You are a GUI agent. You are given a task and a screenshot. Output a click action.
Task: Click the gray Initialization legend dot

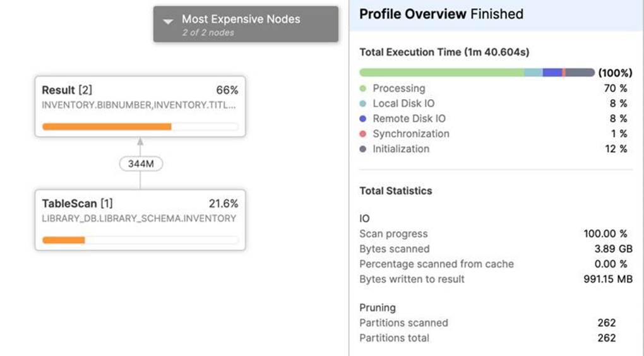click(363, 149)
